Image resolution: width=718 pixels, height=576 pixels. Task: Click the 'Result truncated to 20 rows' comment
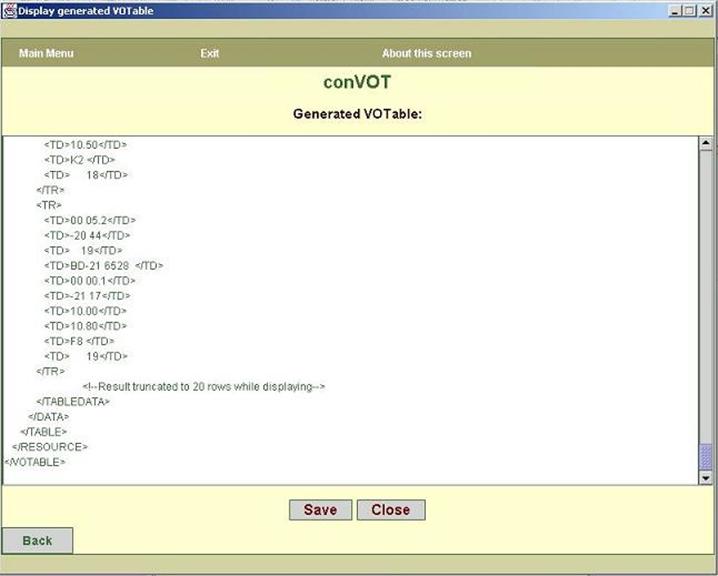[204, 386]
